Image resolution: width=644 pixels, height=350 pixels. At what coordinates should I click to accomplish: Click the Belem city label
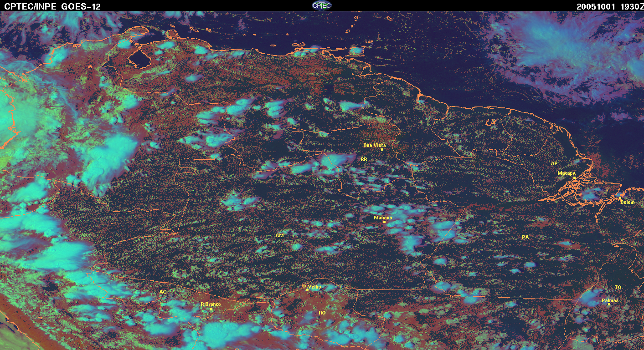point(627,202)
